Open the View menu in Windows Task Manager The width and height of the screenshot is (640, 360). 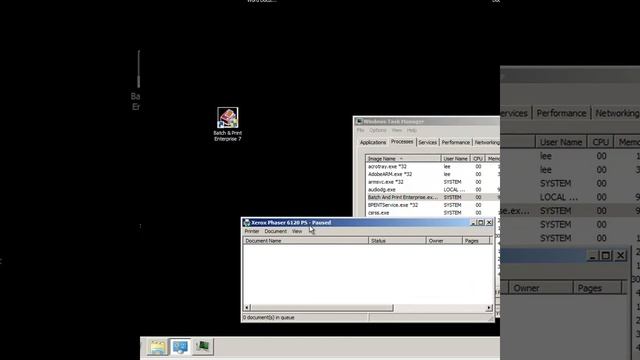pyautogui.click(x=397, y=130)
